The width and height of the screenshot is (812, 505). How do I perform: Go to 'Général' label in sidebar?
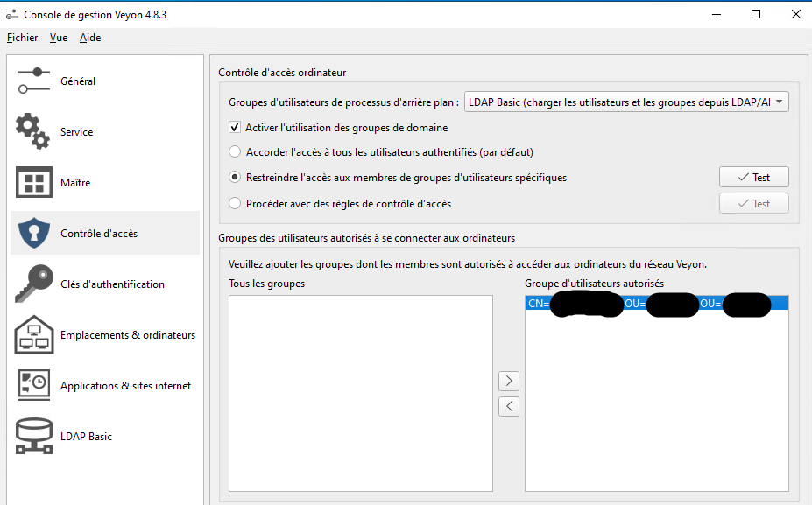[x=78, y=81]
